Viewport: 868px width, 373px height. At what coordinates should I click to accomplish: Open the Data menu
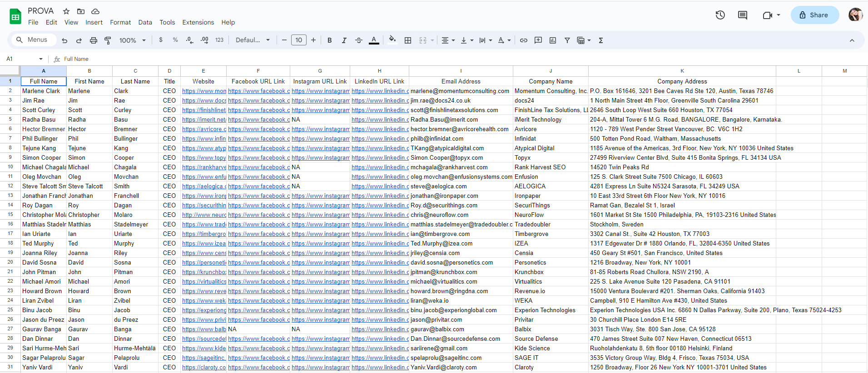coord(145,22)
